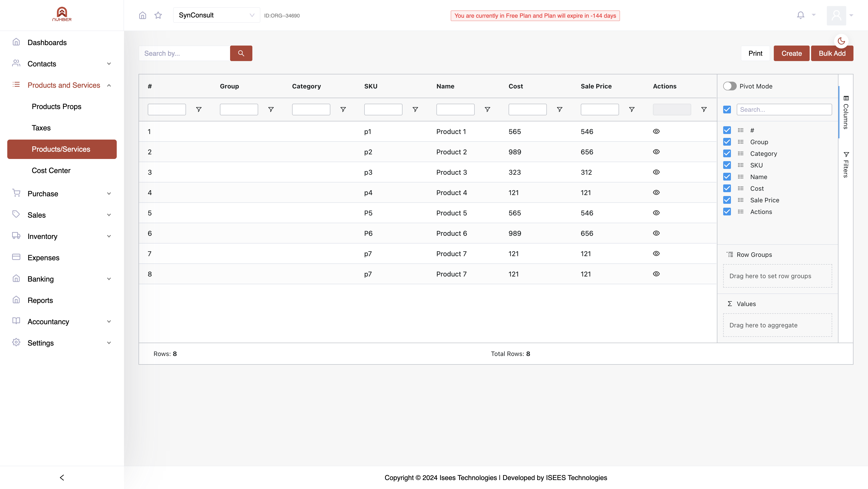The width and height of the screenshot is (868, 489).
Task: Expand the Sales menu
Action: point(62,215)
